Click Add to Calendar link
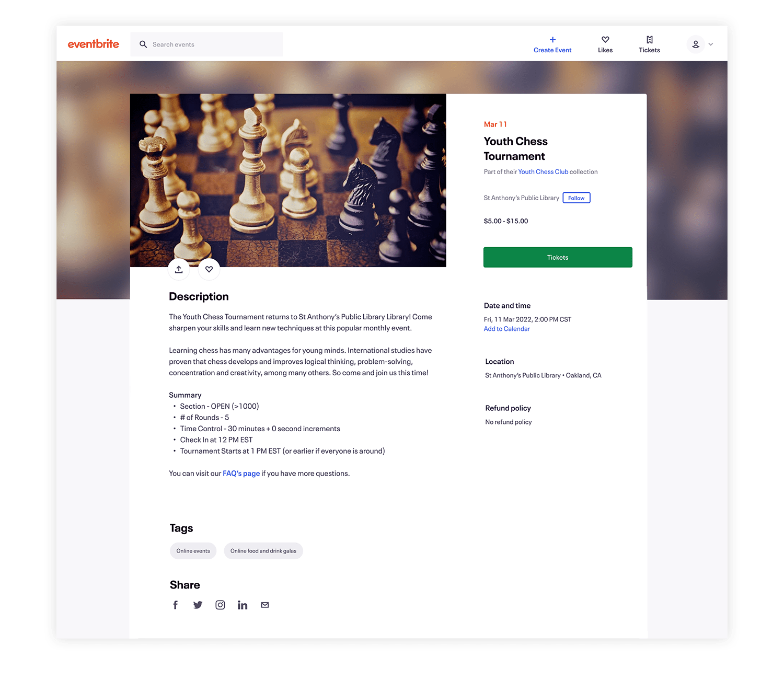Screen dimensions: 784x680 (x=506, y=329)
